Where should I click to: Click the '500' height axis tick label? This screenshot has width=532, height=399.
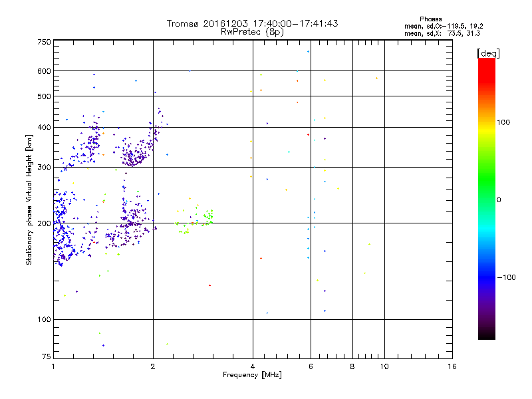[44, 96]
